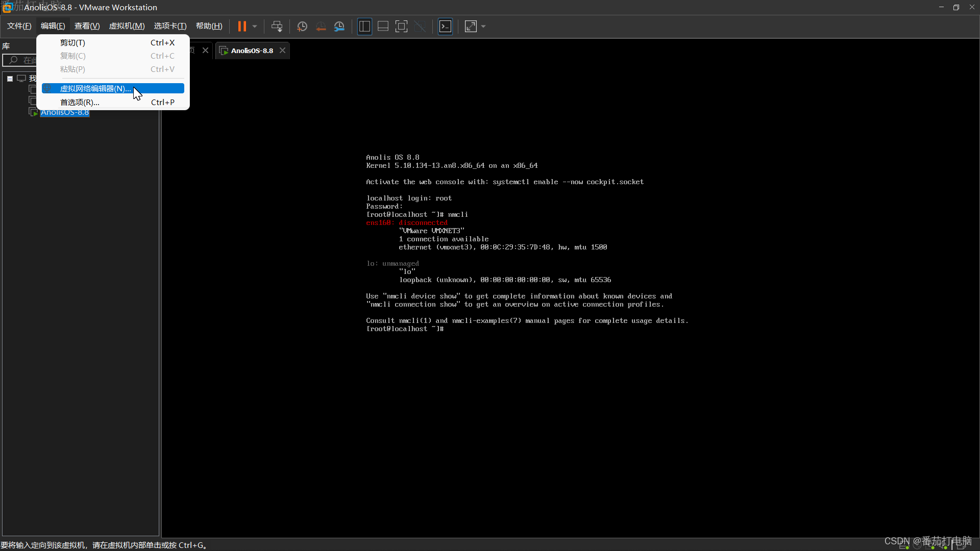Minimize the VMware Workstation window
The height and width of the screenshot is (551, 980).
(x=941, y=7)
